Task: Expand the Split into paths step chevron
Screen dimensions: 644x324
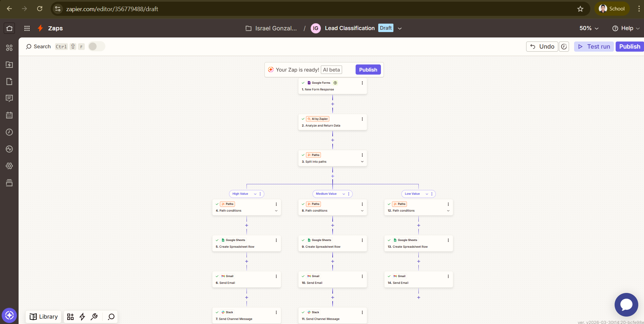Action: click(x=362, y=162)
